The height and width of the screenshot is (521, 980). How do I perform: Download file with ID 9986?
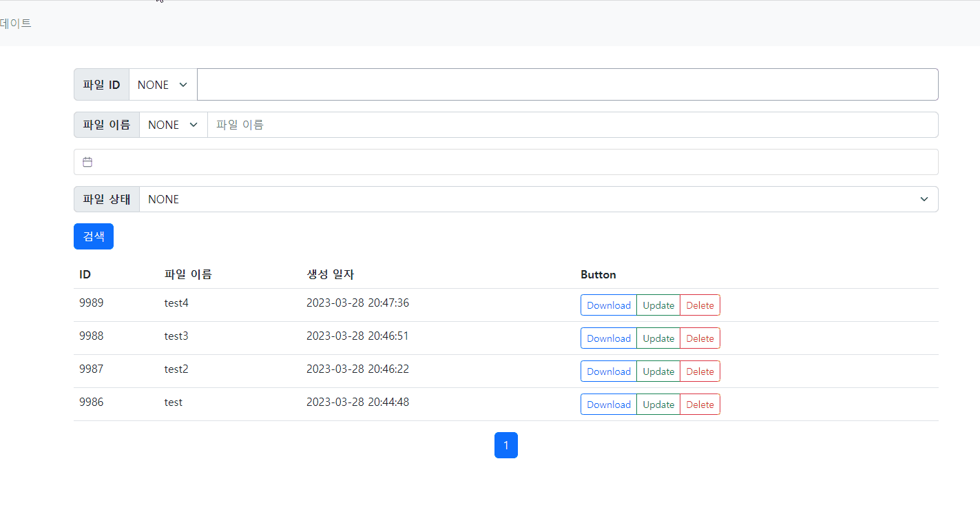[609, 405]
